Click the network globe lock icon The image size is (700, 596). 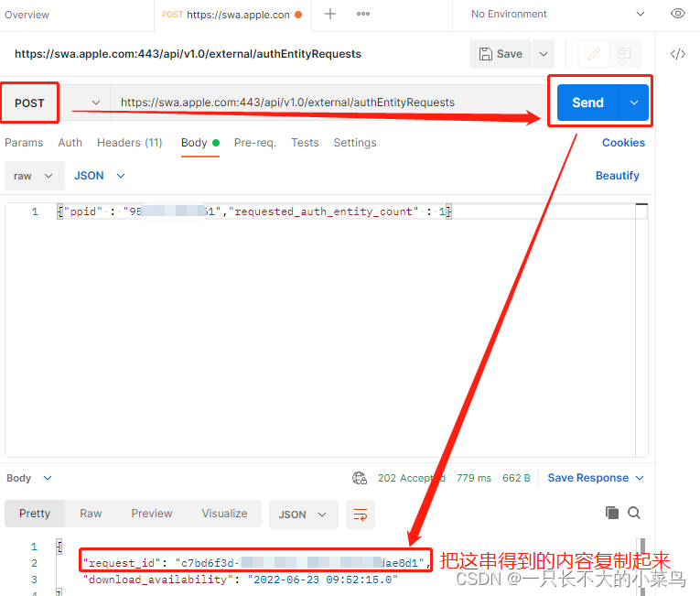pos(360,478)
